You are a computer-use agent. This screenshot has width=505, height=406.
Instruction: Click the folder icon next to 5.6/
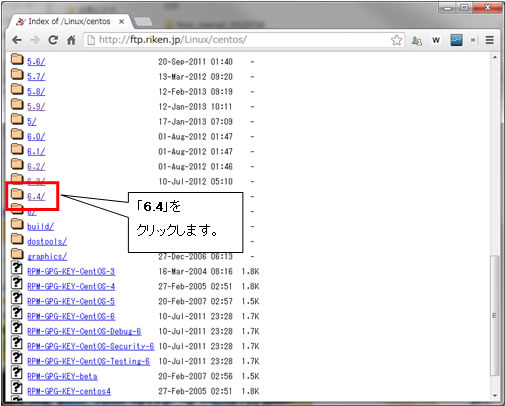tap(17, 59)
